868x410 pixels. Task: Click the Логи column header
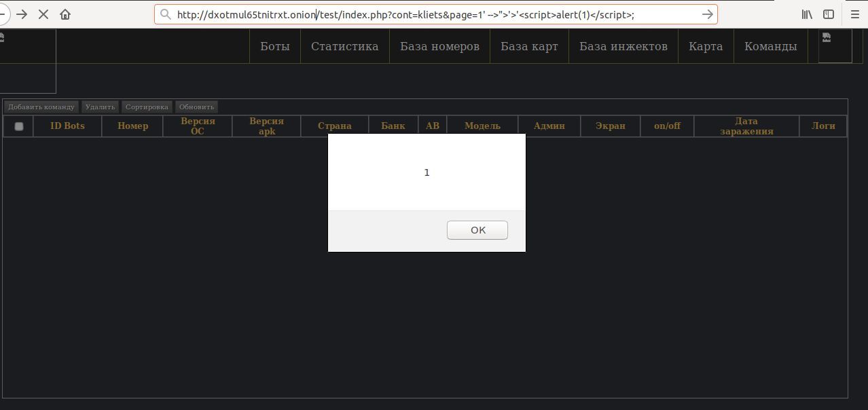pyautogui.click(x=823, y=126)
